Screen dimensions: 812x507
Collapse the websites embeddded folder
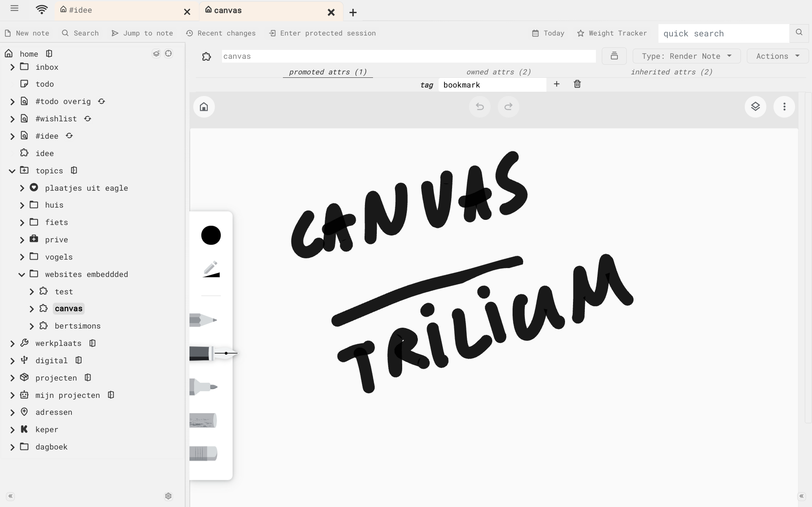(x=22, y=274)
